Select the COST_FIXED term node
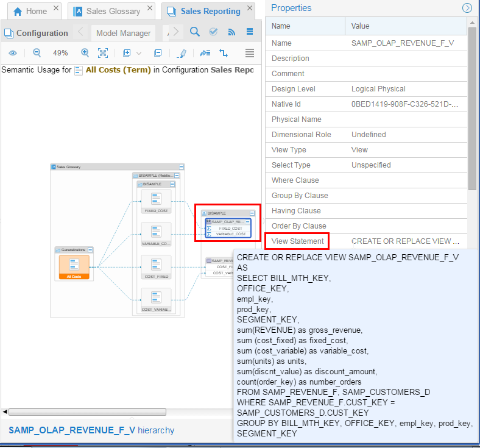 click(156, 267)
